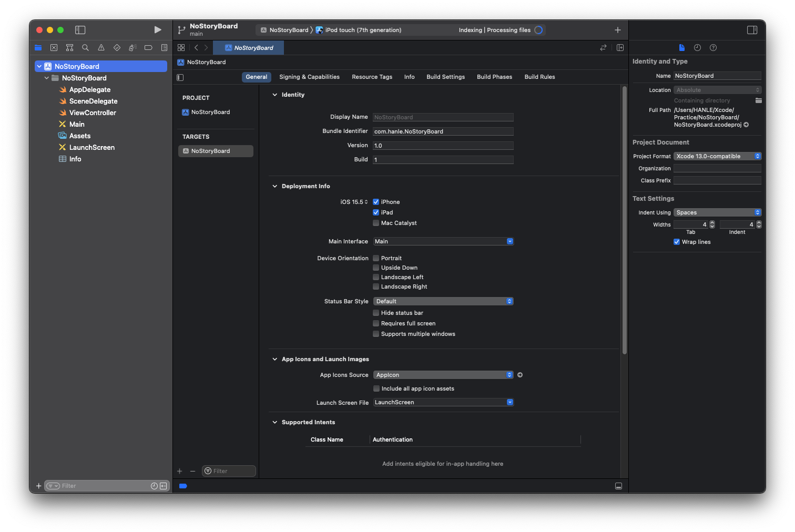This screenshot has width=795, height=532.
Task: Change the iOS 15.5 deployment version
Action: coord(354,202)
